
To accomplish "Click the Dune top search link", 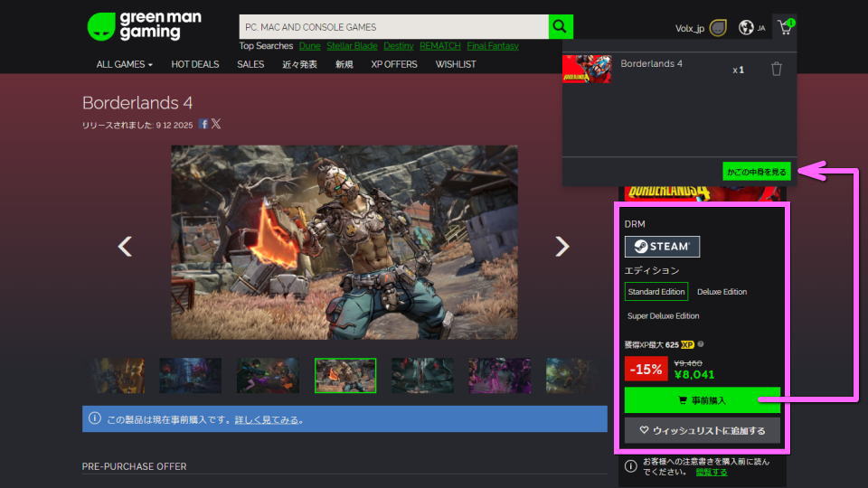I will 309,46.
